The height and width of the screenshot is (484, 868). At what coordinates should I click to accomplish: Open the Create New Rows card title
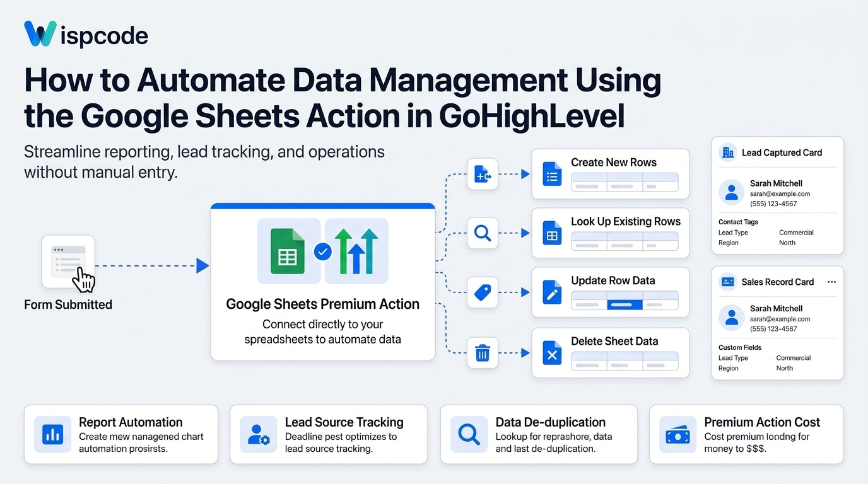(614, 163)
